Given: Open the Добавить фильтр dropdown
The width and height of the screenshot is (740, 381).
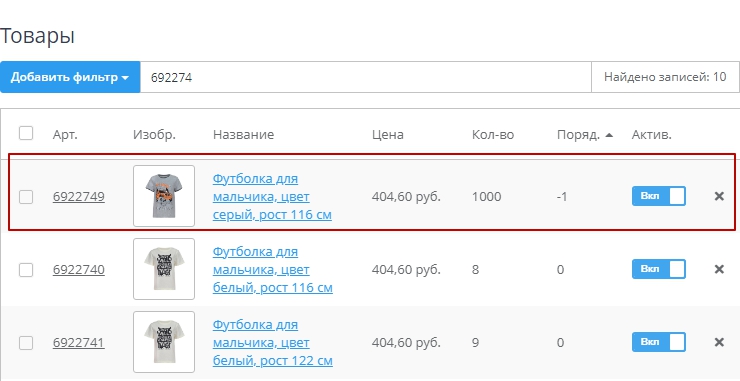Looking at the screenshot, I should 70,77.
